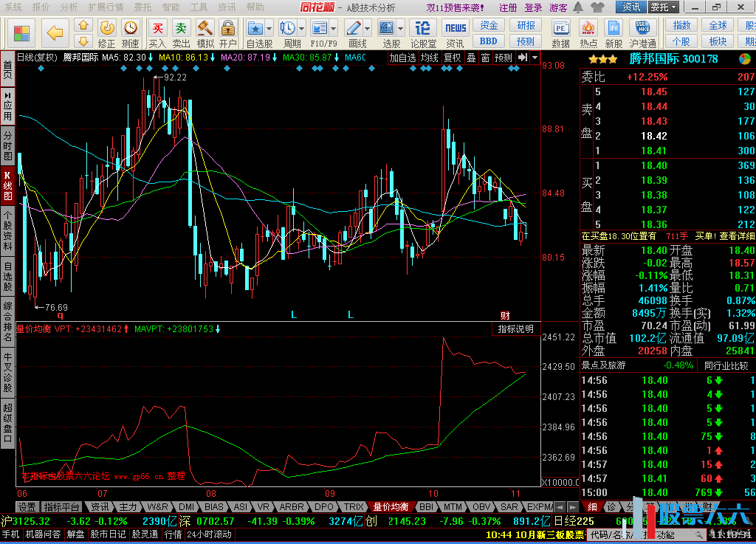The width and height of the screenshot is (756, 544).
Task: Toggle 复权 price adjustment
Action: coord(453,58)
